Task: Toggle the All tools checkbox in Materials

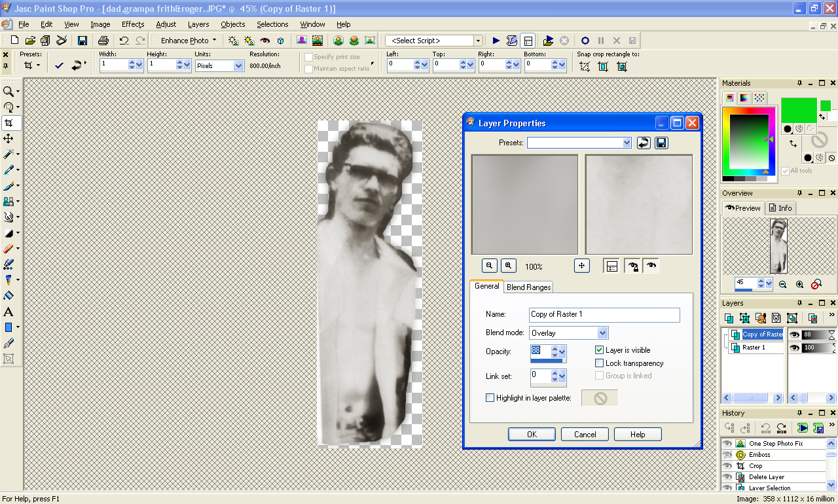Action: (786, 171)
